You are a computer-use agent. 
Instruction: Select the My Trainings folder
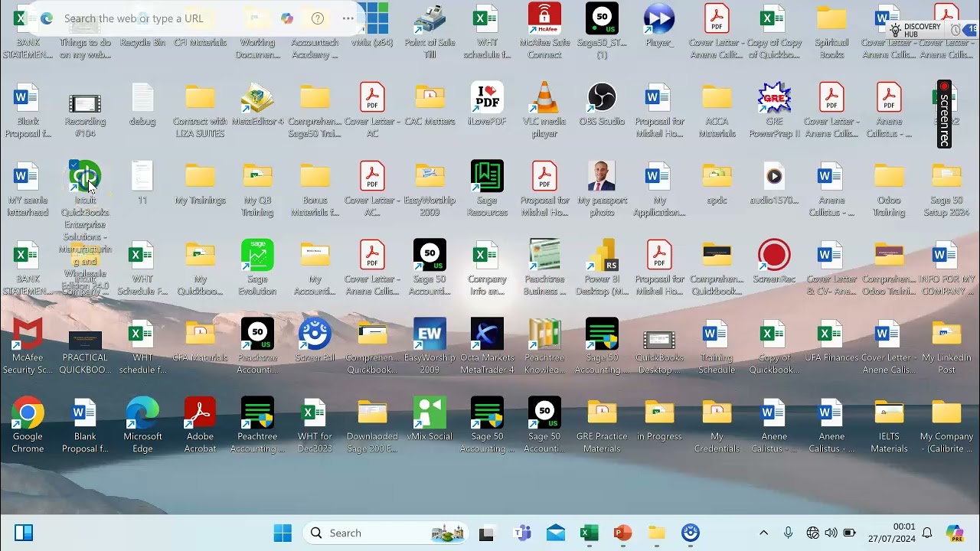[200, 184]
